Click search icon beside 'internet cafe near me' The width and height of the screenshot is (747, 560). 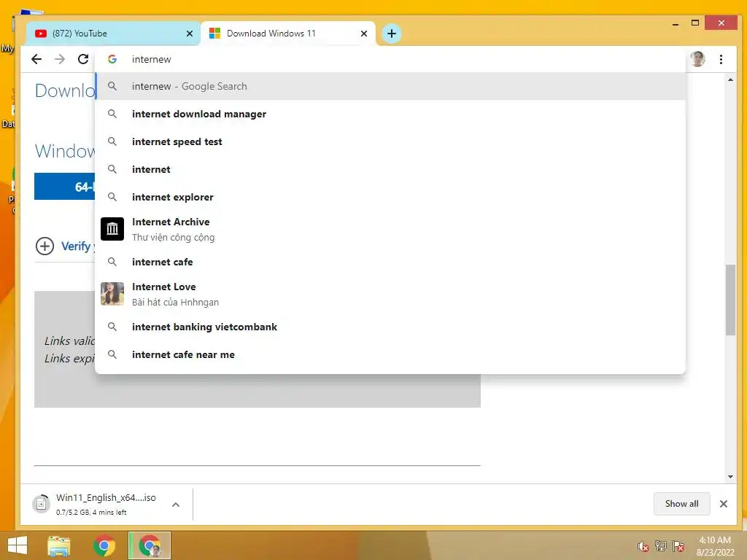[112, 354]
